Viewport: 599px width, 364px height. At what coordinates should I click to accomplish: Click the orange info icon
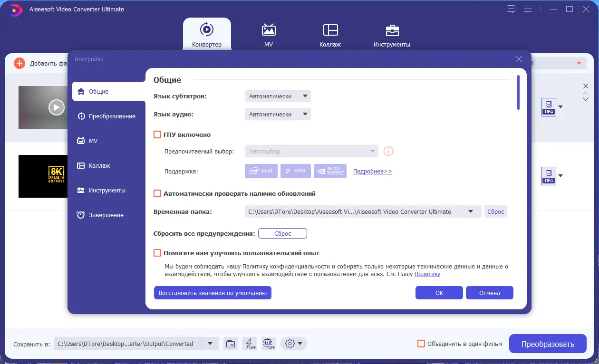point(388,152)
